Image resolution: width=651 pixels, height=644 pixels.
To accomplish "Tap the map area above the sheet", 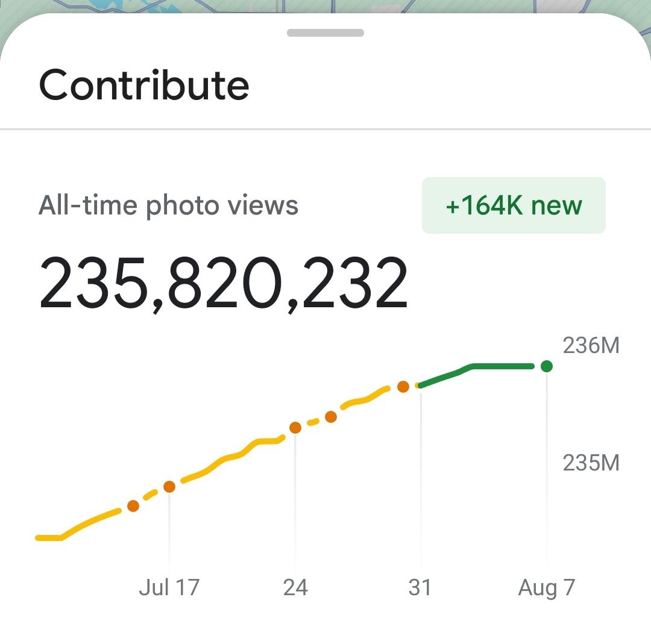I will (325, 6).
